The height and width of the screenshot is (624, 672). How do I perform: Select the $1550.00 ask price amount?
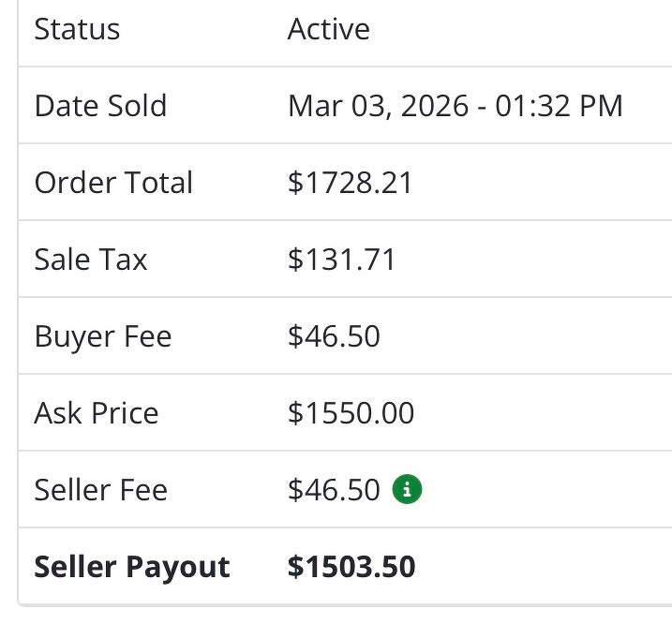coord(351,413)
